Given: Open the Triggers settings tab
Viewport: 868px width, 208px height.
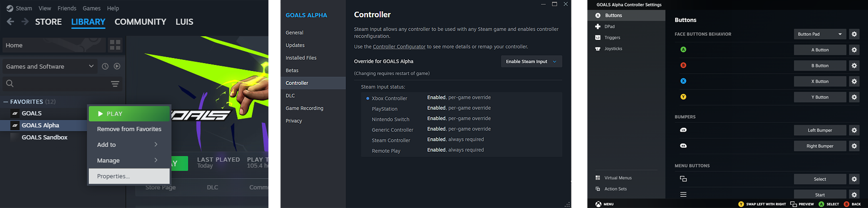Looking at the screenshot, I should coord(612,38).
